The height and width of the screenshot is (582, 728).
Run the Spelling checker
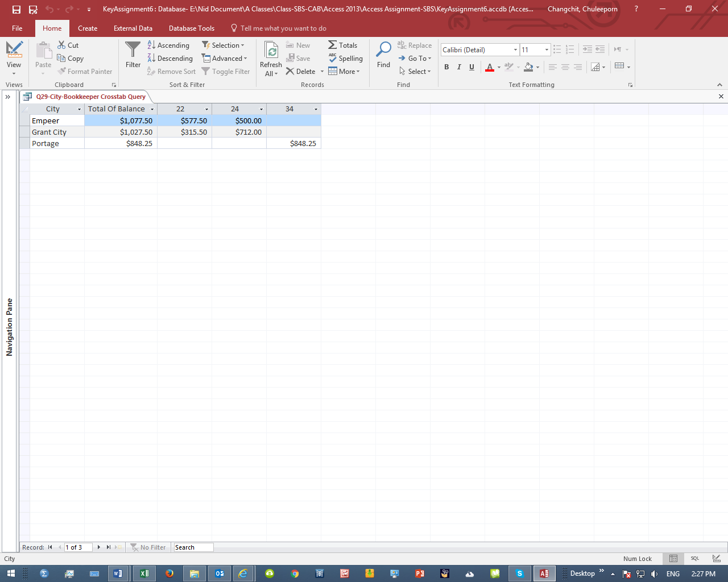pyautogui.click(x=346, y=58)
